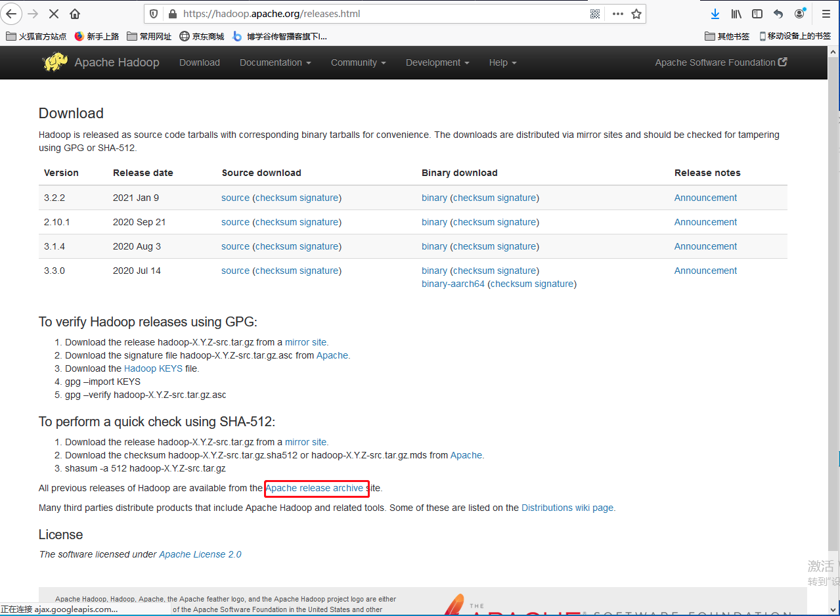
Task: Click the QR code icon in address bar
Action: (x=595, y=13)
